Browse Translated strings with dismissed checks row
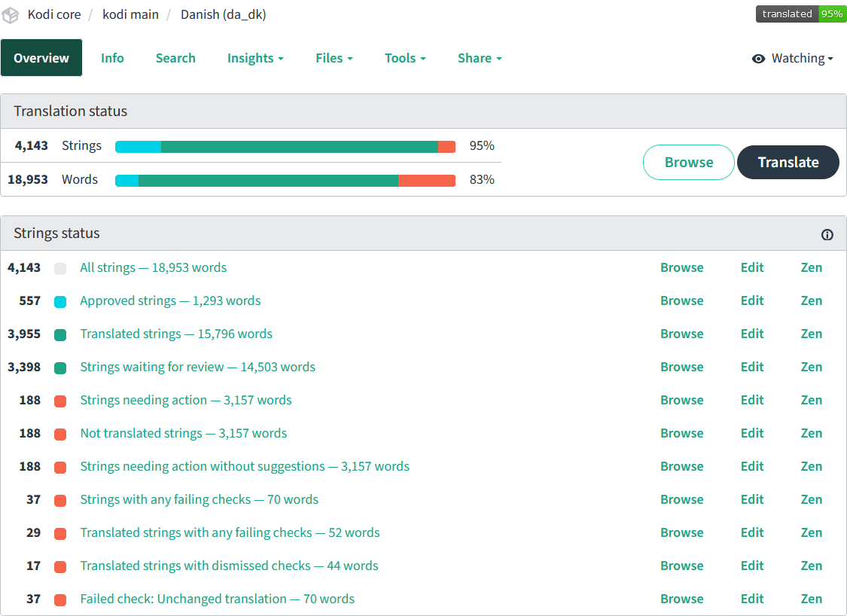This screenshot has width=847, height=616. click(x=681, y=566)
